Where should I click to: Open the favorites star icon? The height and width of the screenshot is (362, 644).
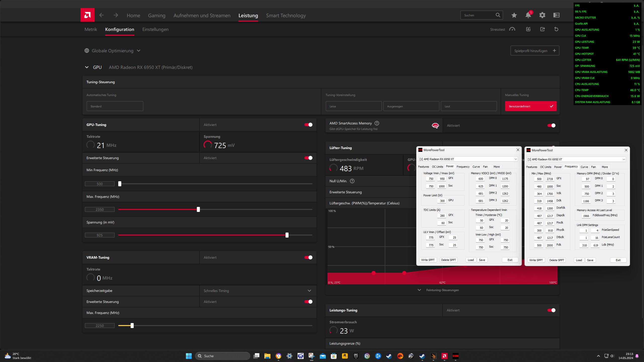(514, 15)
